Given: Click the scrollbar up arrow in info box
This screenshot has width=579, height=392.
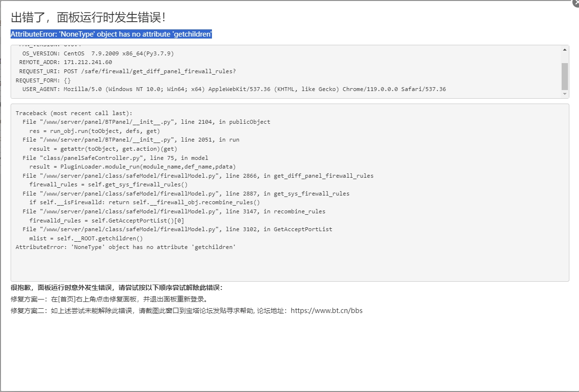Looking at the screenshot, I should [565, 50].
